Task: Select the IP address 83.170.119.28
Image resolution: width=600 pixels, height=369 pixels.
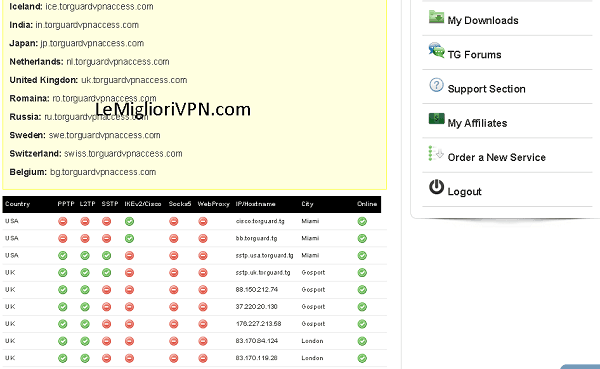Action: click(256, 358)
